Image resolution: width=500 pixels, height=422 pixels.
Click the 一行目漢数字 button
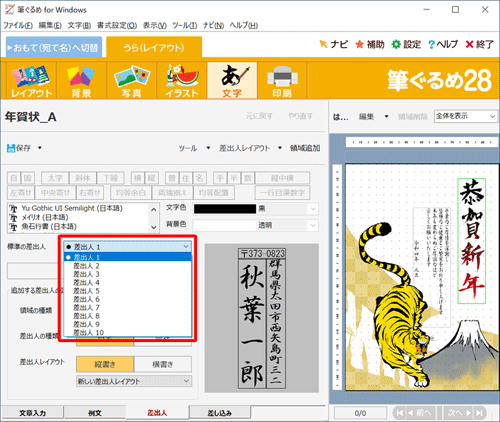282,193
